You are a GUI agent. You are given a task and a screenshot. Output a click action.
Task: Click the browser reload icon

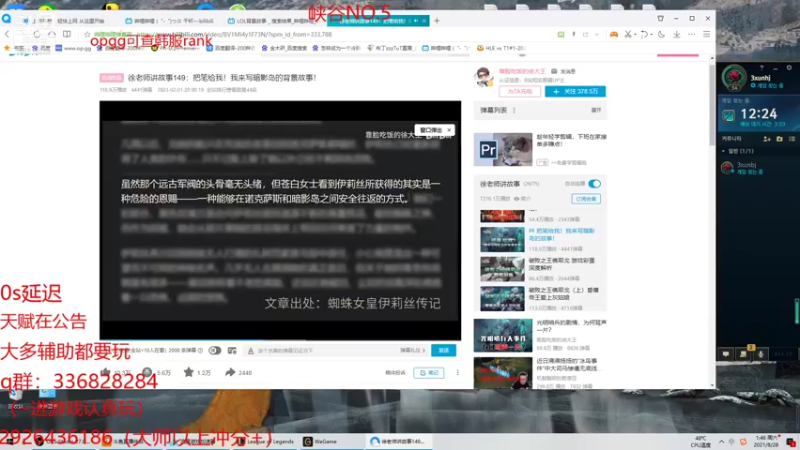click(37, 34)
